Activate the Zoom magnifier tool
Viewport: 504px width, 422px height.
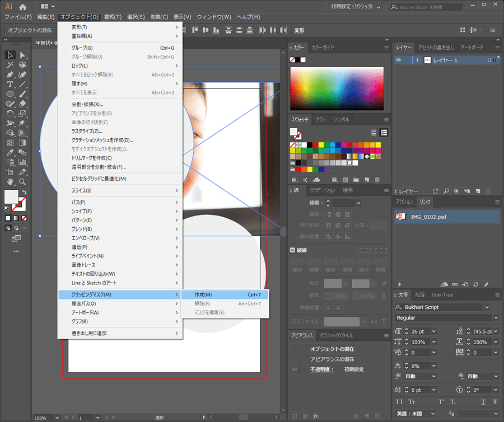[22, 181]
